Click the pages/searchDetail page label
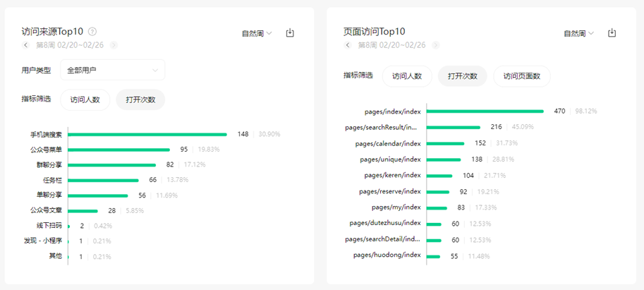 383,239
